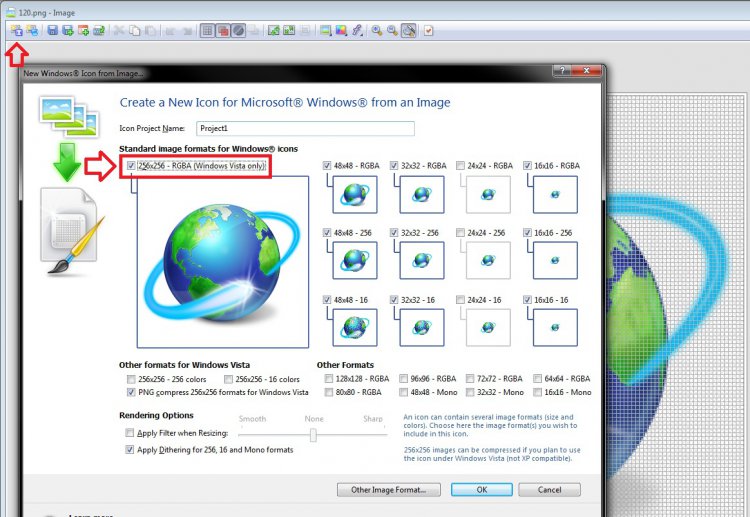Select the 48x48 RGBA globe preview thumbnail
The height and width of the screenshot is (517, 750).
[353, 194]
